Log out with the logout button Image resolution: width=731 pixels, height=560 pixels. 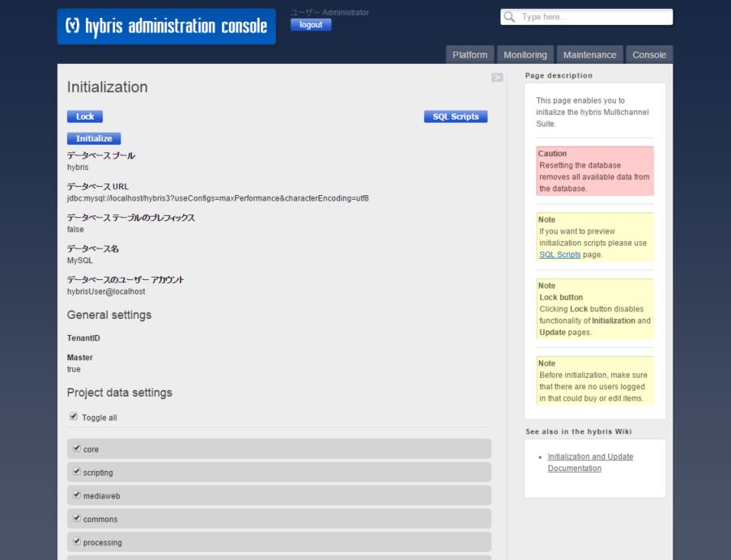(311, 25)
